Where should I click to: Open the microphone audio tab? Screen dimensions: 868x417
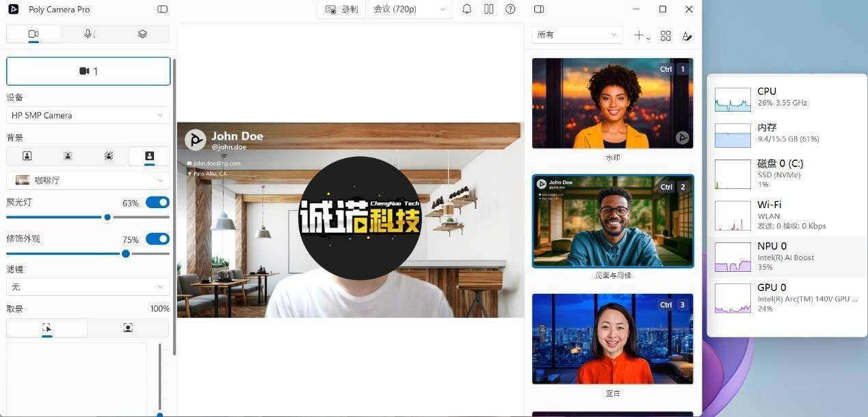(x=88, y=34)
